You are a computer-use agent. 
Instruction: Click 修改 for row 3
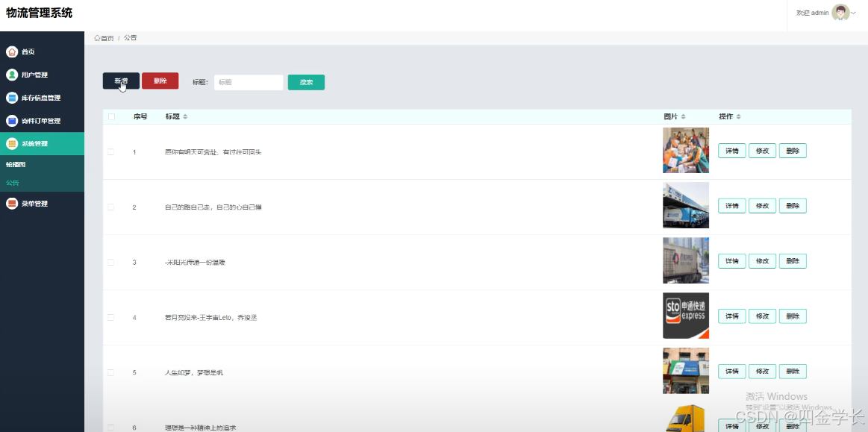click(x=762, y=261)
